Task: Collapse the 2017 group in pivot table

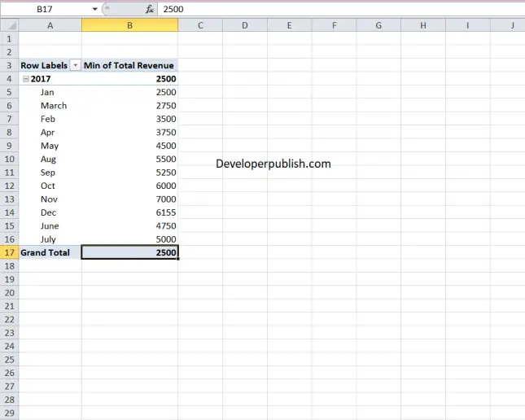Action: (x=25, y=79)
